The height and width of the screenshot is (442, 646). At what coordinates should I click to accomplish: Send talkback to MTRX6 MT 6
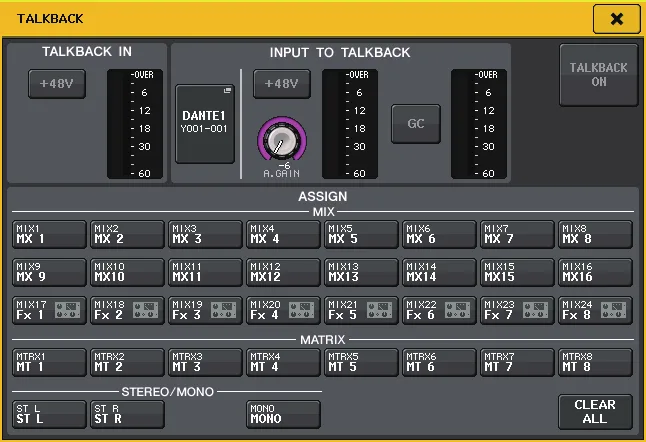pyautogui.click(x=439, y=362)
